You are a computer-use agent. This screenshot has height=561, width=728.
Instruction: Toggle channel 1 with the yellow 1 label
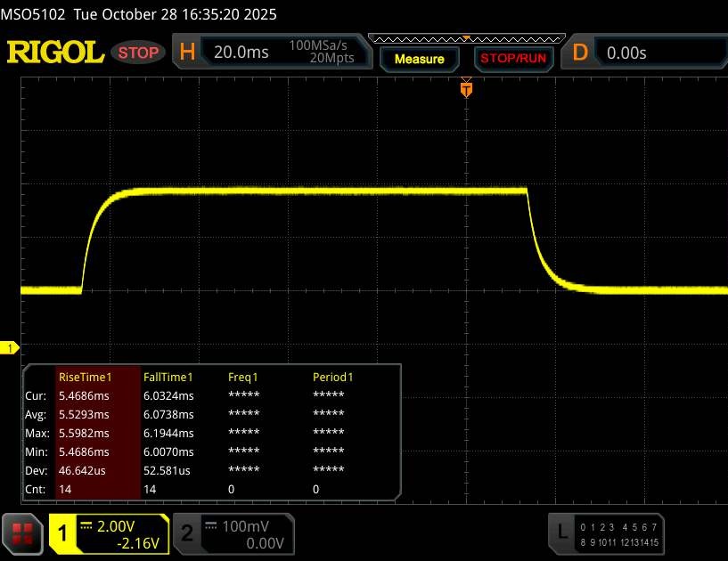click(x=63, y=533)
